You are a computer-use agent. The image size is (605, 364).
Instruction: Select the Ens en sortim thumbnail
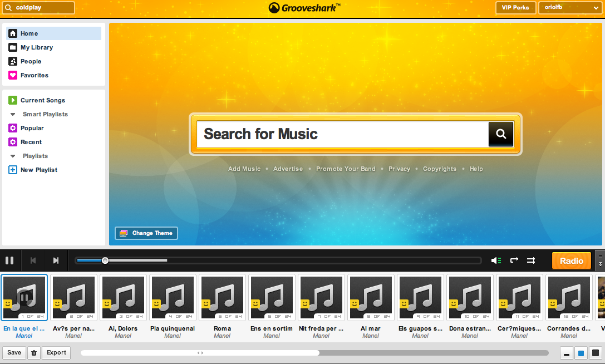pyautogui.click(x=272, y=298)
